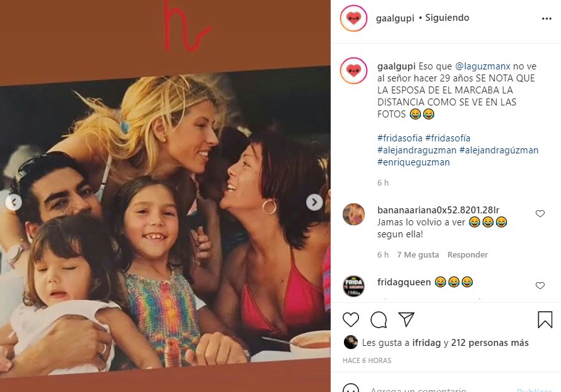561x392 pixels.
Task: Share post with paper plane icon
Action: 406,319
